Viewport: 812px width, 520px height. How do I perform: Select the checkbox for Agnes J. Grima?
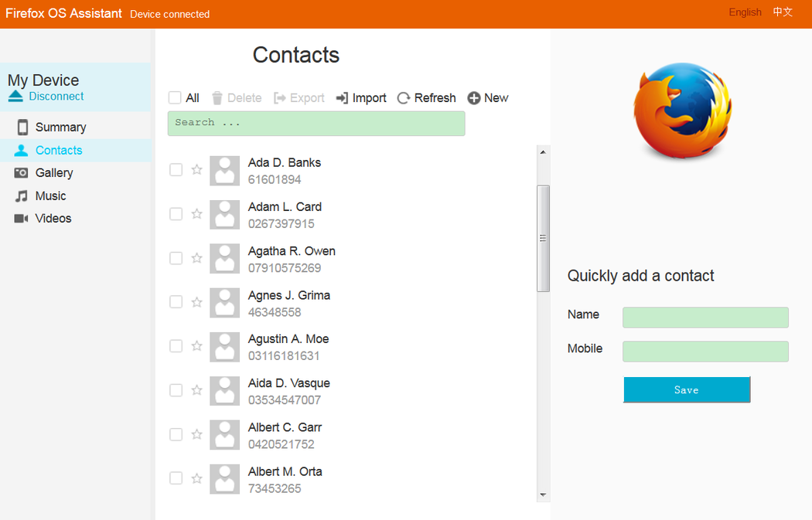(176, 302)
